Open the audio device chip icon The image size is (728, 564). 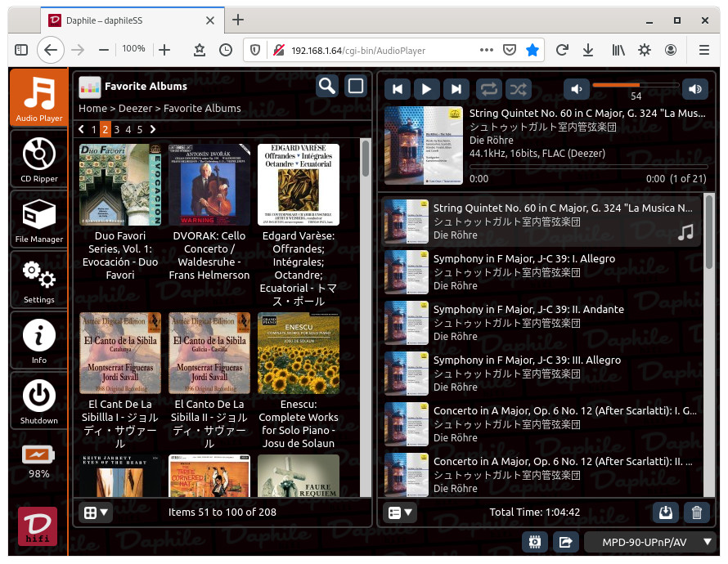click(x=534, y=542)
